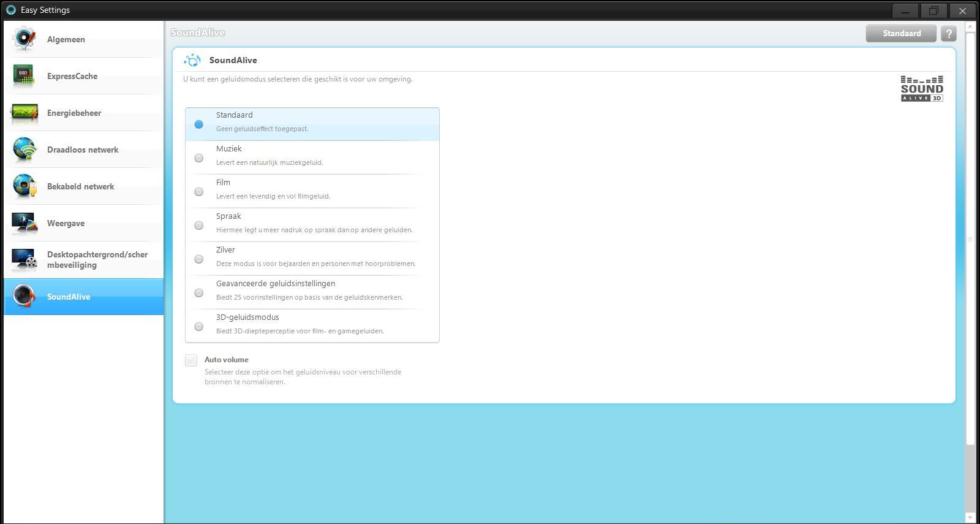This screenshot has width=980, height=524.
Task: Click the Easy Settings title bar icon
Action: (10, 10)
